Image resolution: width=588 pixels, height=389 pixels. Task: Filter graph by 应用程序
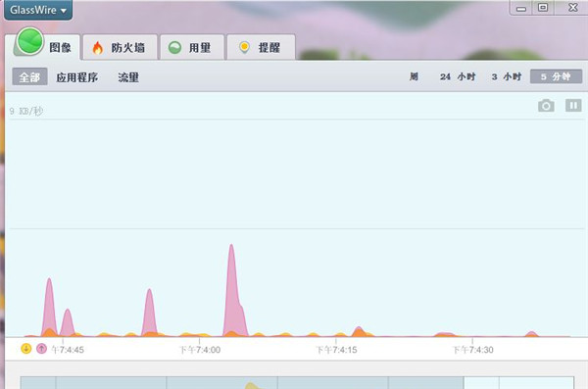[x=77, y=77]
